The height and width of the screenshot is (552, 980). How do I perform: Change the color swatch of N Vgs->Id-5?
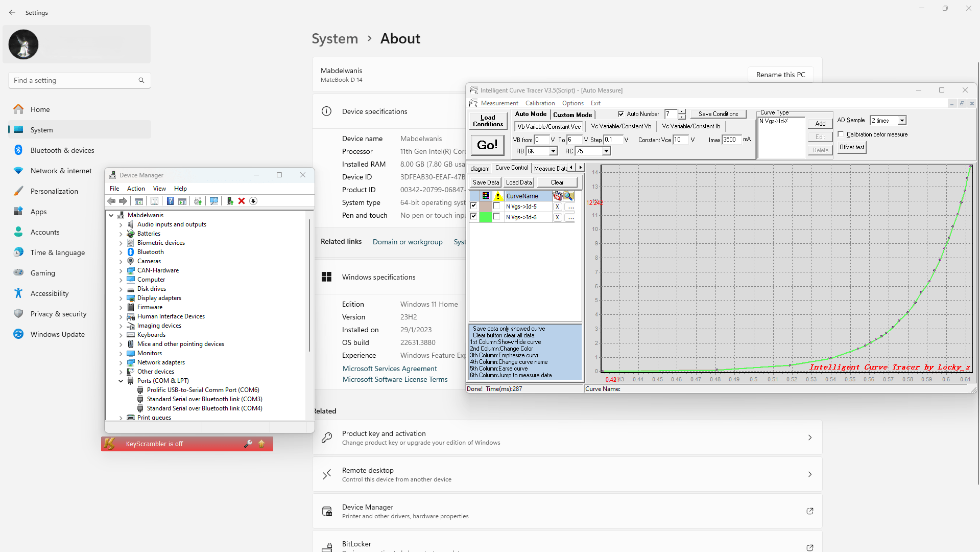tap(486, 206)
